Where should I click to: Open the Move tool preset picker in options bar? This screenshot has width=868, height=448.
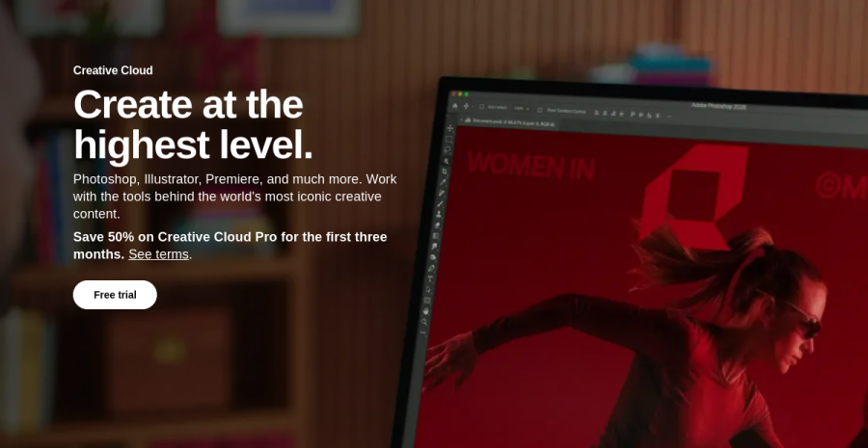(469, 106)
